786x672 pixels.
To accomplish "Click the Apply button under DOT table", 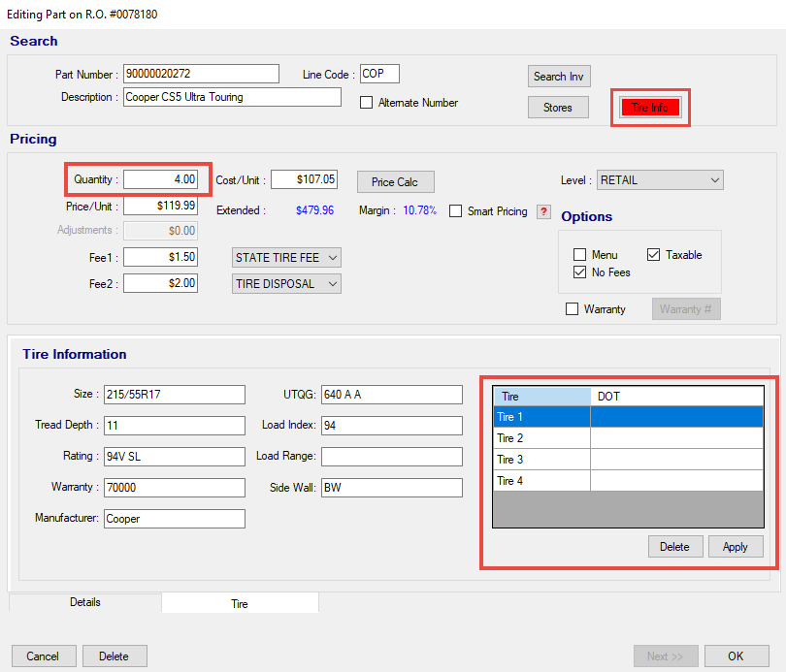I will click(736, 547).
